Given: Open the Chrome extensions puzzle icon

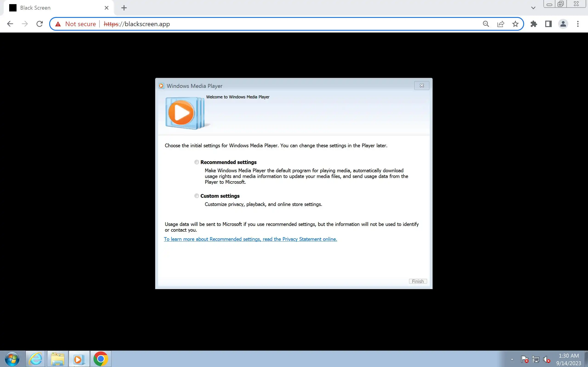Looking at the screenshot, I should pos(534,24).
